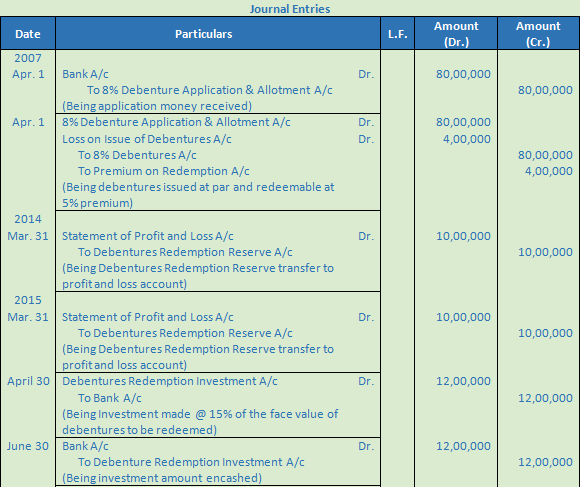Click Dr. marker beside Loss on Issue
580x487 pixels.
[366, 139]
